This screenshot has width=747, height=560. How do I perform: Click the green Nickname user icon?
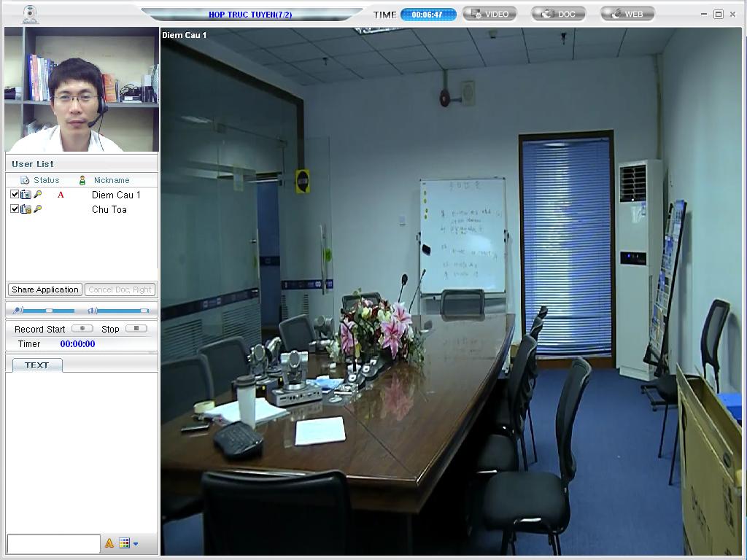pyautogui.click(x=82, y=180)
